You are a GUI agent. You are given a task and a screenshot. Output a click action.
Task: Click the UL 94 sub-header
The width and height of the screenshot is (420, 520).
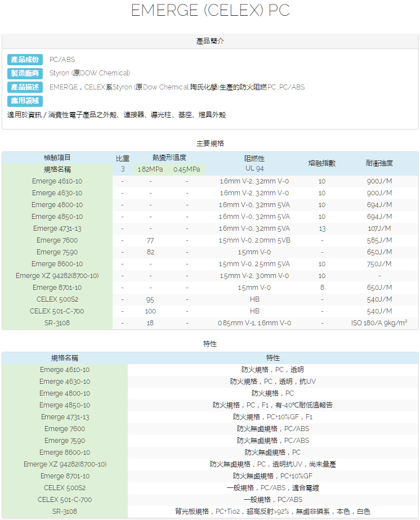pyautogui.click(x=254, y=168)
